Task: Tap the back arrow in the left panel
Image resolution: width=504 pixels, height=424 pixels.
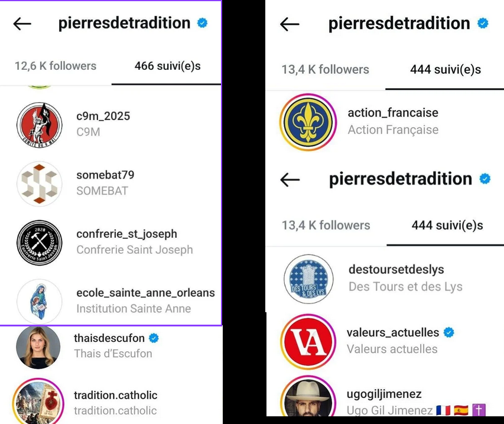Action: tap(22, 24)
